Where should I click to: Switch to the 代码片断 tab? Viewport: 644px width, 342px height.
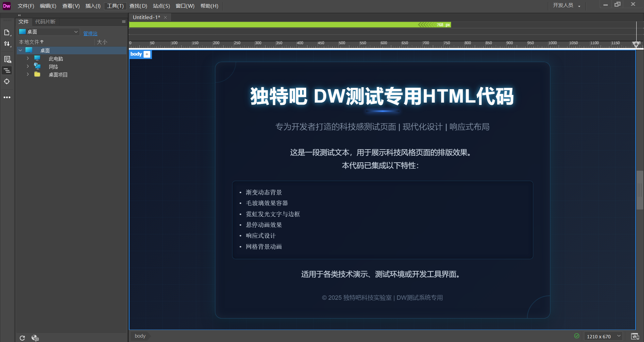[45, 22]
